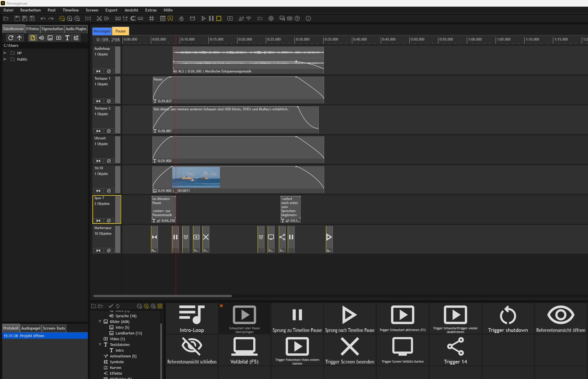Click the scissors cut tool
The width and height of the screenshot is (588, 379).
click(x=99, y=18)
